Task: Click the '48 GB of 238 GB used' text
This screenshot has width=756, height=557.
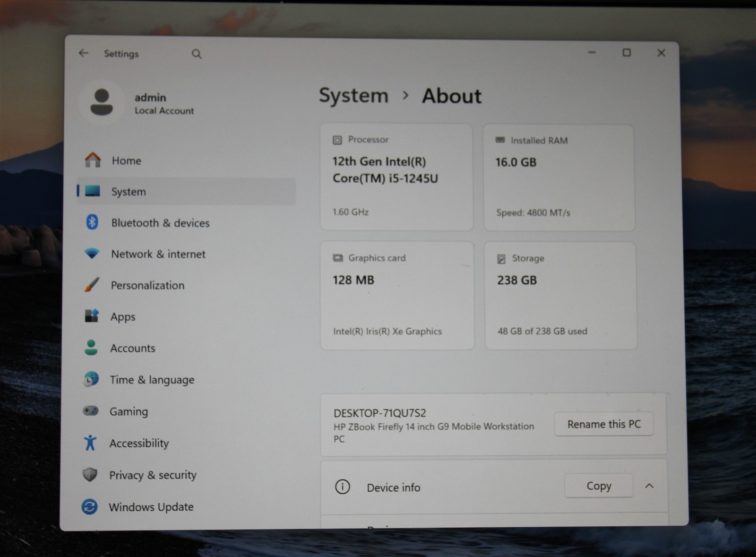Action: (x=542, y=331)
